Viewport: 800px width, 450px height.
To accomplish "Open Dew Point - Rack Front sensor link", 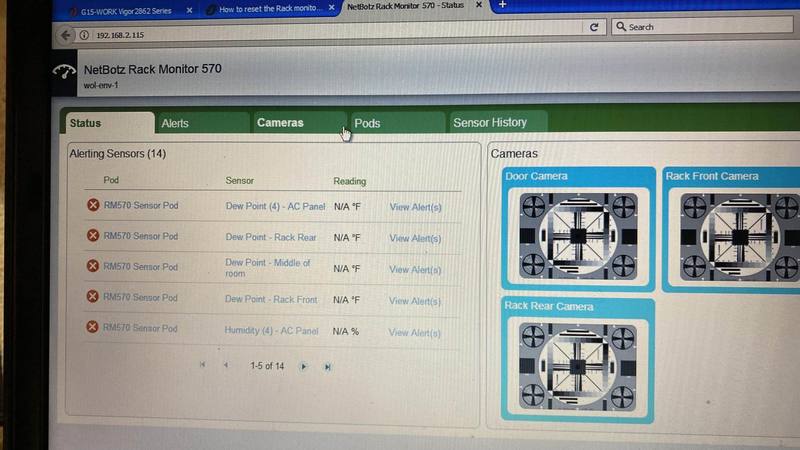I will click(271, 299).
